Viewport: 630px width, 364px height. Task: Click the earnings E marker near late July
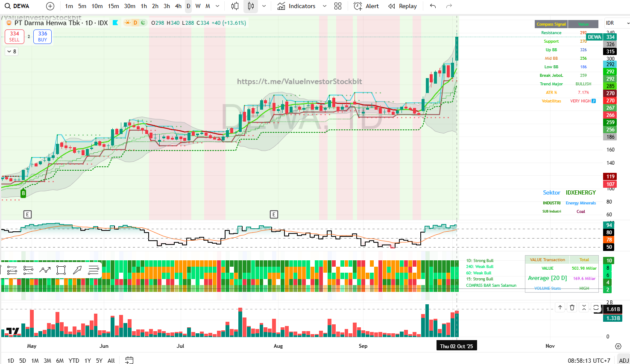point(274,214)
